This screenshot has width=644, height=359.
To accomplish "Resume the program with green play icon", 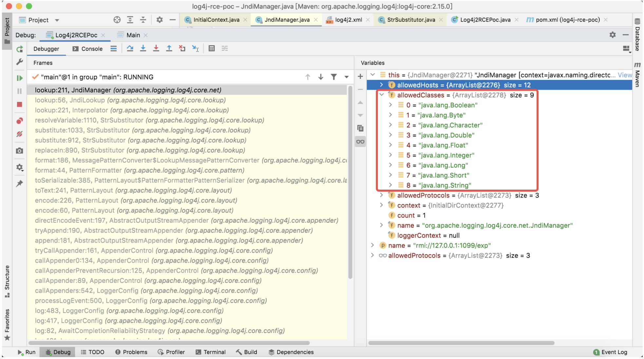I will [x=20, y=78].
